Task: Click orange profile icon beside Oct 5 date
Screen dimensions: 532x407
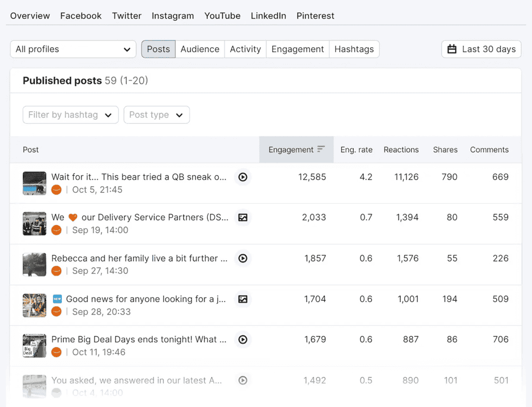Action: [x=57, y=190]
